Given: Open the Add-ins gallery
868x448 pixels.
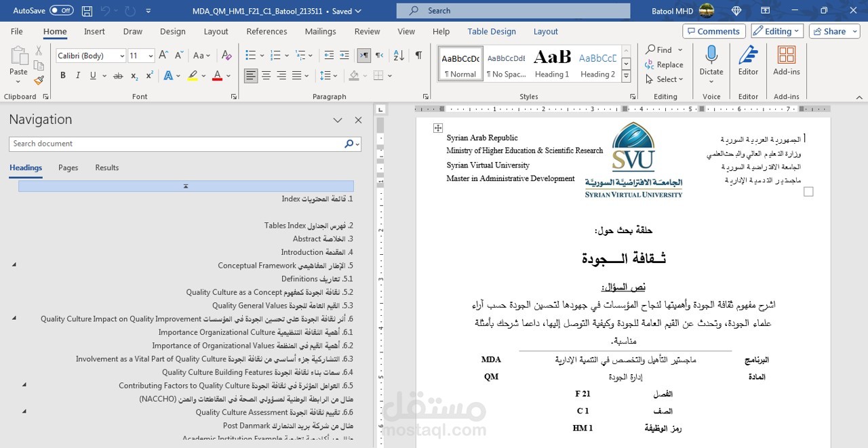Looking at the screenshot, I should click(x=787, y=60).
